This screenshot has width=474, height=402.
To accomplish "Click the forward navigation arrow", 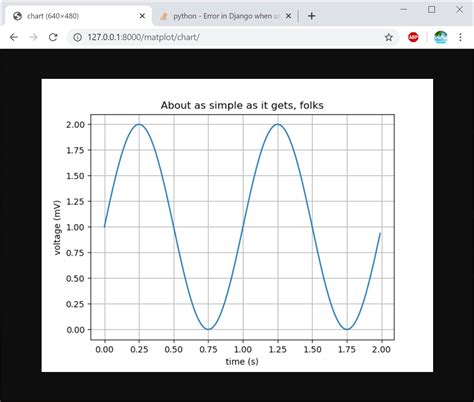I will click(33, 37).
